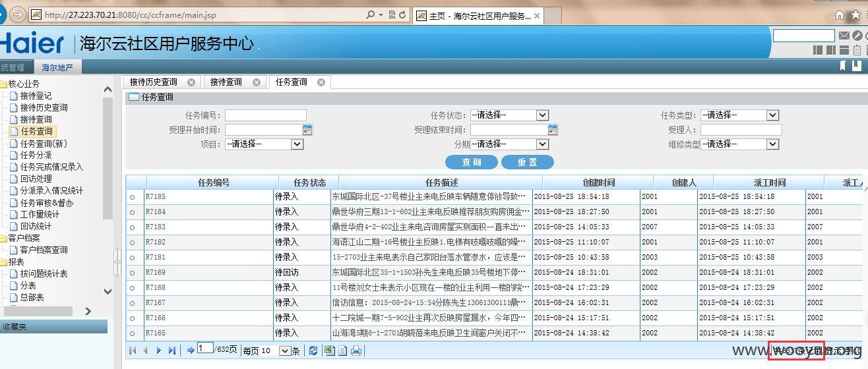Open the 项目 dropdown
Screen dimensions: 868x369
coord(264,144)
